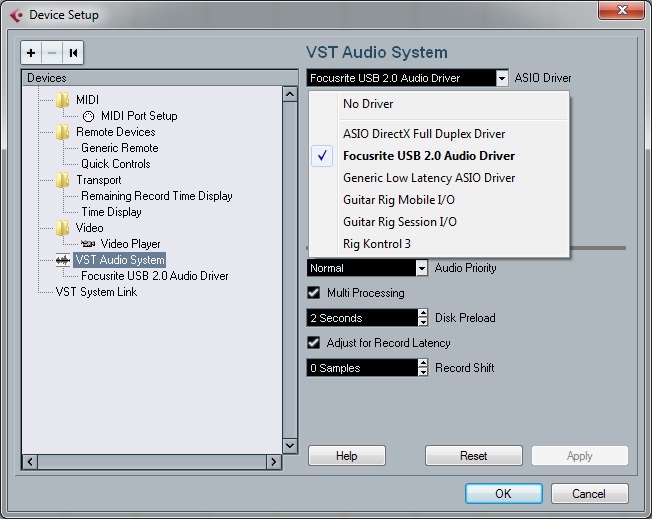The width and height of the screenshot is (652, 519).
Task: Click the device tree scroll left arrow
Action: click(x=30, y=462)
